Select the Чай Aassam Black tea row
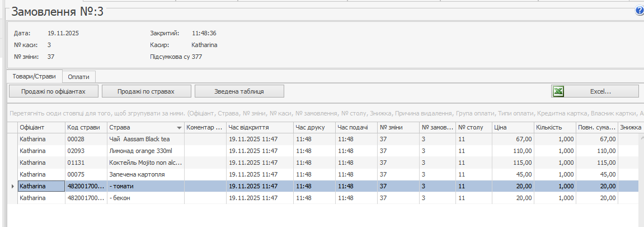This screenshot has height=227, width=644. [x=145, y=139]
